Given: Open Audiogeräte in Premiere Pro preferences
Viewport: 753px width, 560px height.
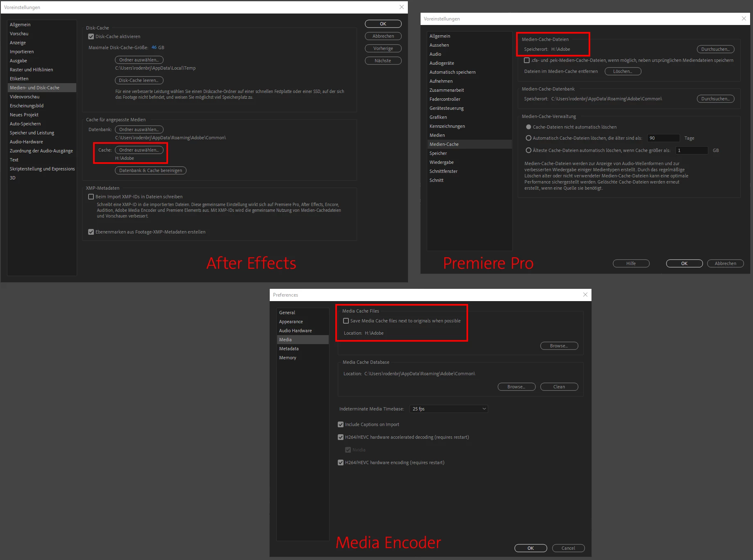Looking at the screenshot, I should coord(469,63).
